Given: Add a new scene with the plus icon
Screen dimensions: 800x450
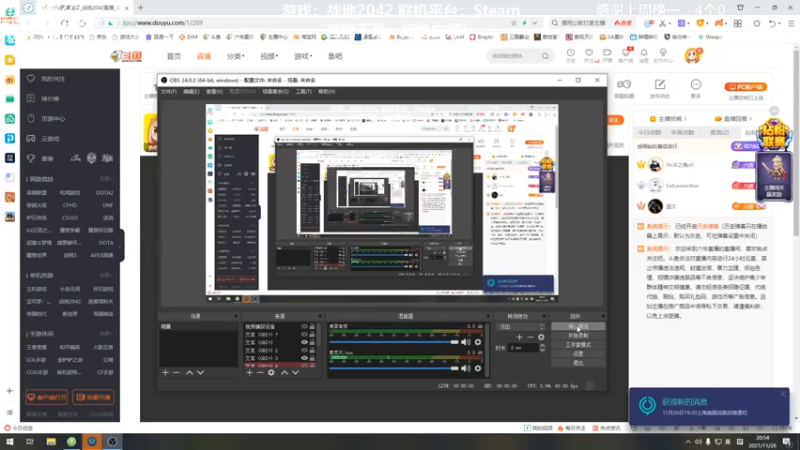Looking at the screenshot, I should (x=165, y=373).
